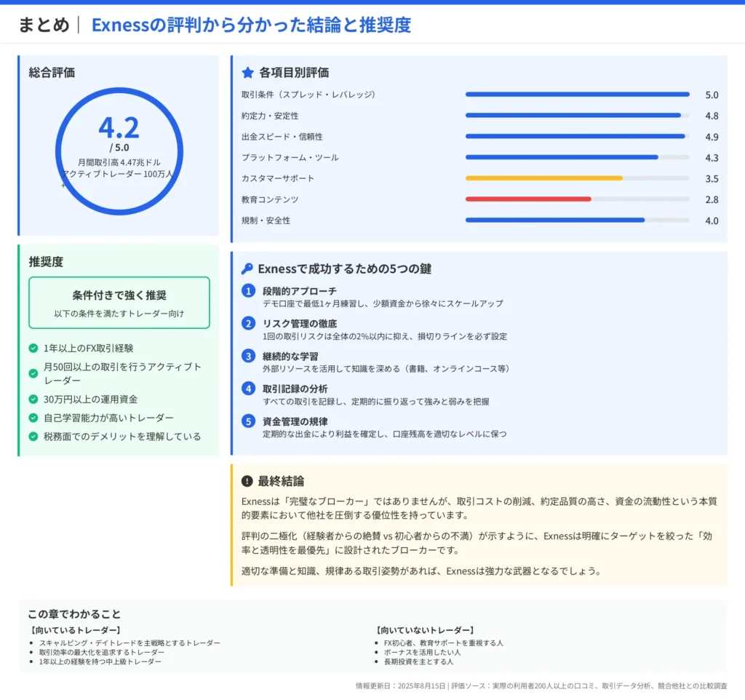This screenshot has height=700, width=745.
Task: Click the exclamation icon beside 最終結論
Action: 247,481
